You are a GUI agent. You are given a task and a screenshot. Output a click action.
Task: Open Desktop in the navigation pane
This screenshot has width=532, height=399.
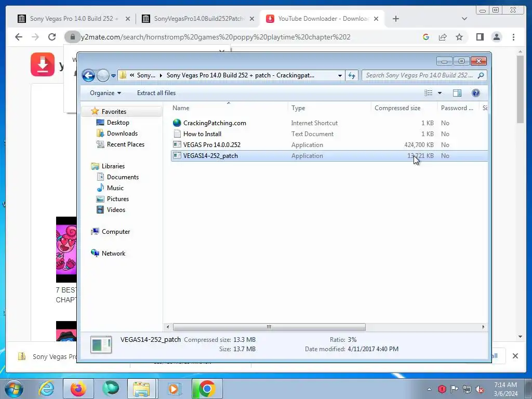pos(118,123)
